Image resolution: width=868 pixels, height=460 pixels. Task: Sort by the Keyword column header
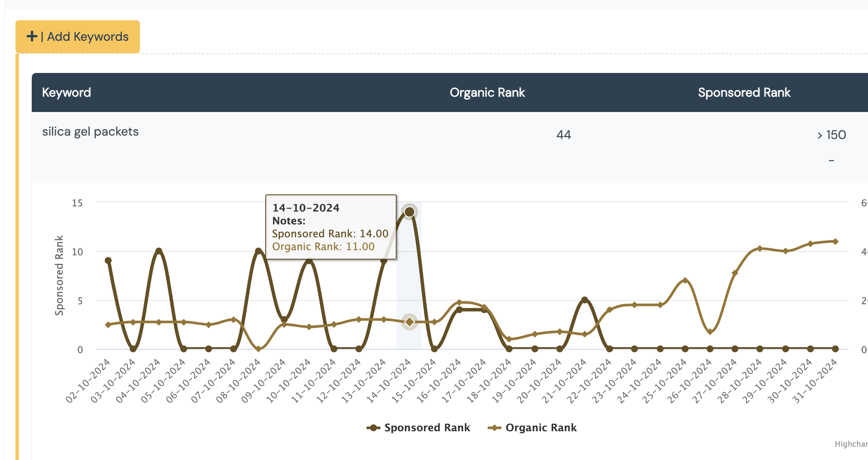pyautogui.click(x=67, y=93)
